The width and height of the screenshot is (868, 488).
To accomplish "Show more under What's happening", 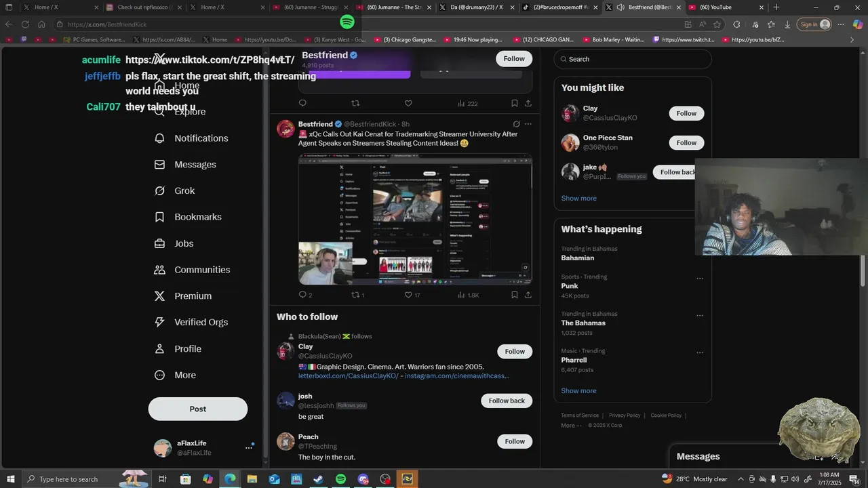I will 578,391.
